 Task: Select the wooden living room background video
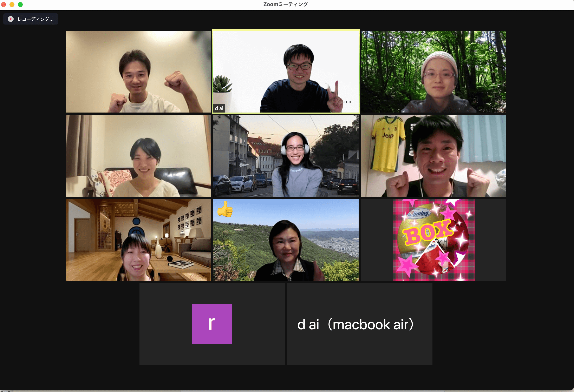pyautogui.click(x=138, y=240)
